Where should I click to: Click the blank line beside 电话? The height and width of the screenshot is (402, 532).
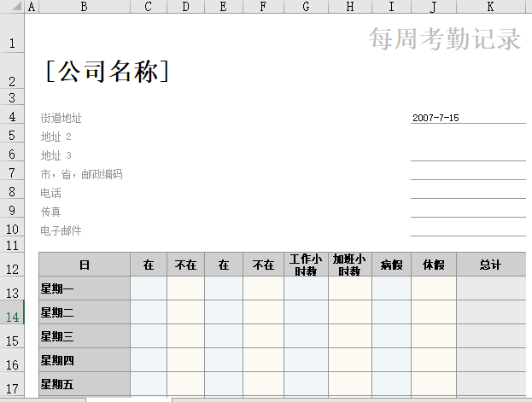[467, 193]
